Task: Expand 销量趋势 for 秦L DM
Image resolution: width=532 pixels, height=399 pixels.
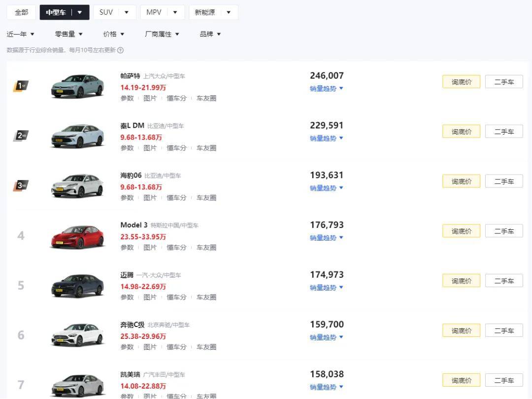Action: coord(327,138)
